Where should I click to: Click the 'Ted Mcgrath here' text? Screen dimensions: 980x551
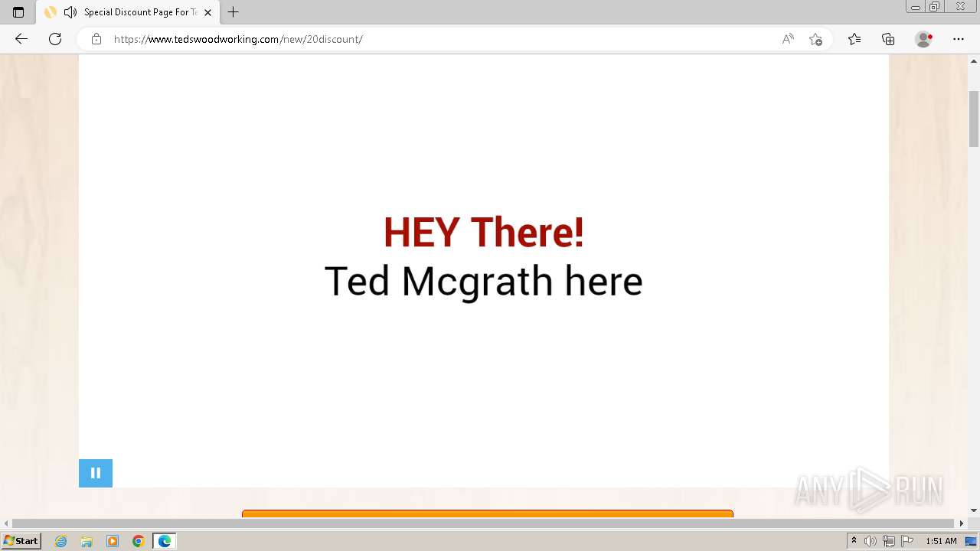[x=484, y=282]
